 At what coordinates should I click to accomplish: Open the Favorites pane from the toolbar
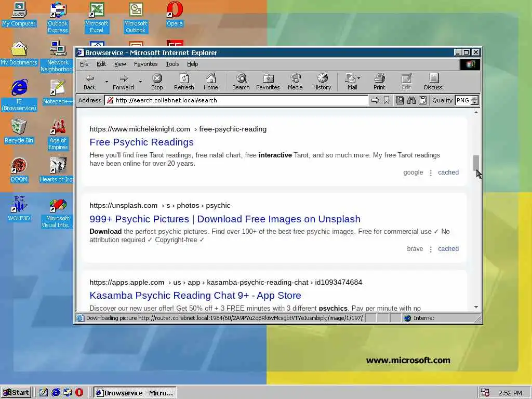click(268, 82)
